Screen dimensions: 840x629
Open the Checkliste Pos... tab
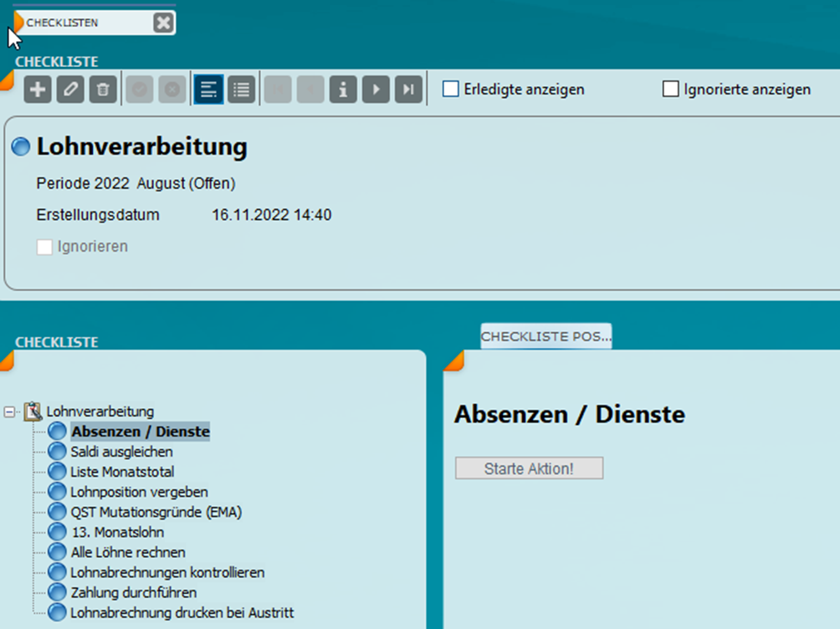(x=545, y=335)
